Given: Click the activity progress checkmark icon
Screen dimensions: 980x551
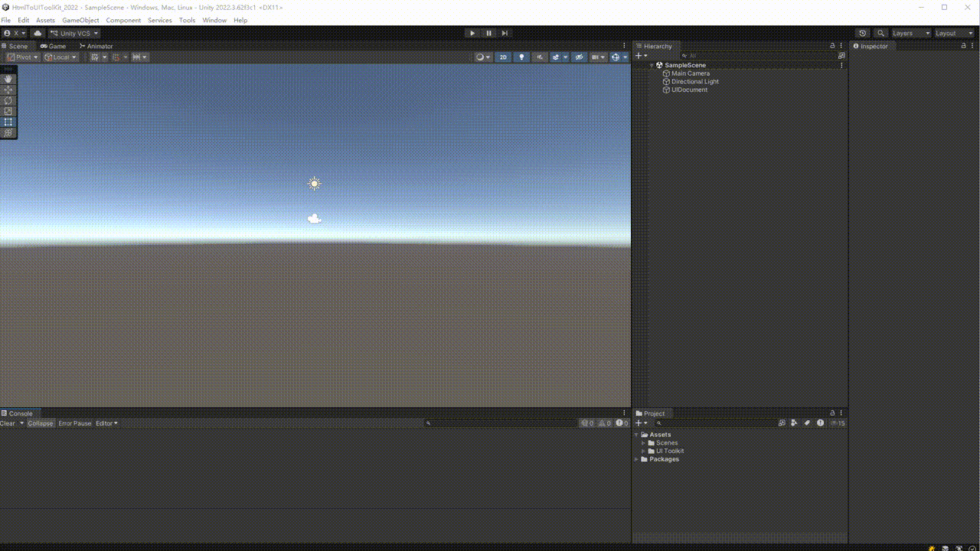Looking at the screenshot, I should pos(972,548).
